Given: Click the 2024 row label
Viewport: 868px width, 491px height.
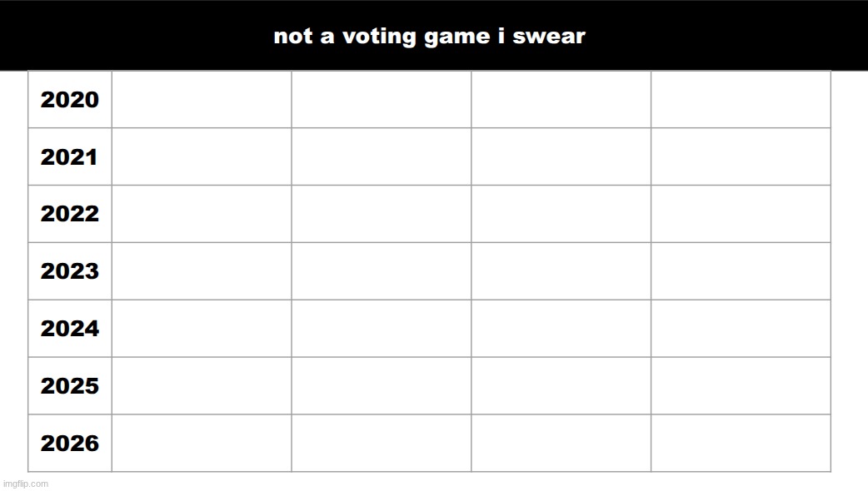Looking at the screenshot, I should (70, 329).
